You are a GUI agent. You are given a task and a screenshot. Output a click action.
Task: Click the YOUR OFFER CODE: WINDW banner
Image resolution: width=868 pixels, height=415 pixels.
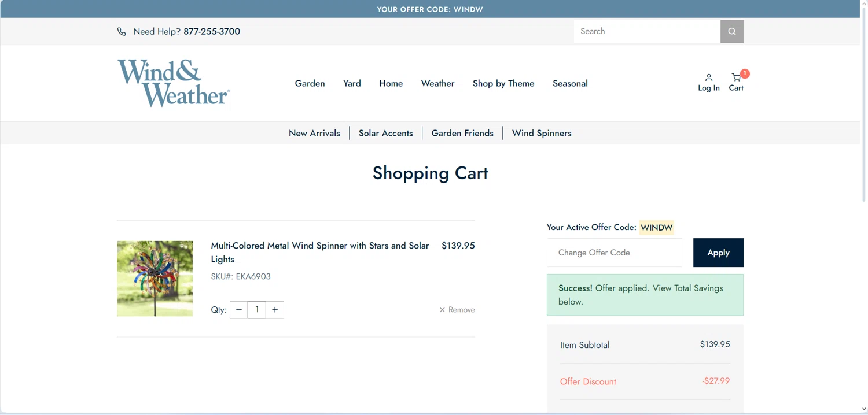point(430,9)
